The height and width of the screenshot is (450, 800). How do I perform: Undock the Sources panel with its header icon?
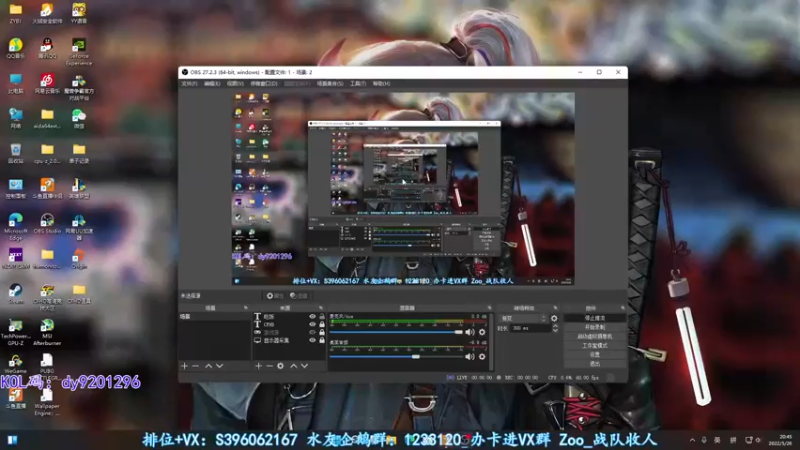(321, 308)
